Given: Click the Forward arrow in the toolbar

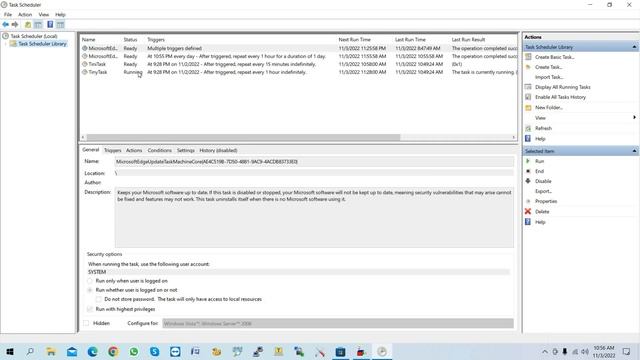Looking at the screenshot, I should coord(15,25).
